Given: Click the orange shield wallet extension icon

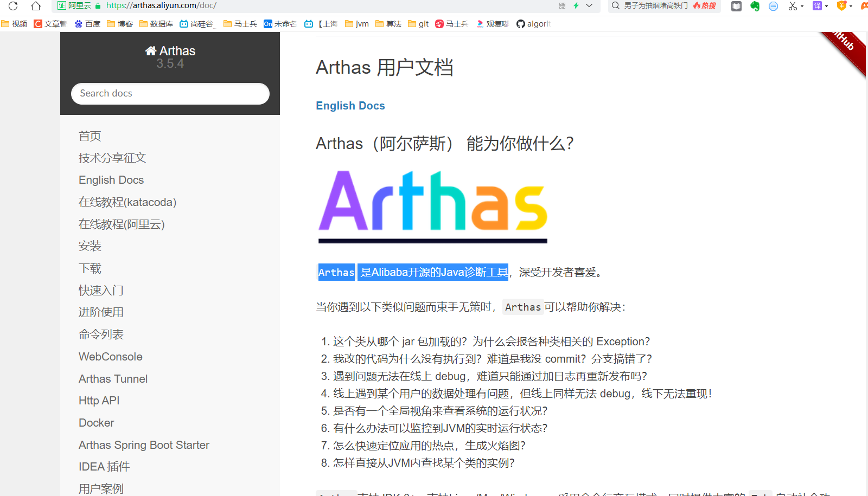Looking at the screenshot, I should [x=841, y=6].
